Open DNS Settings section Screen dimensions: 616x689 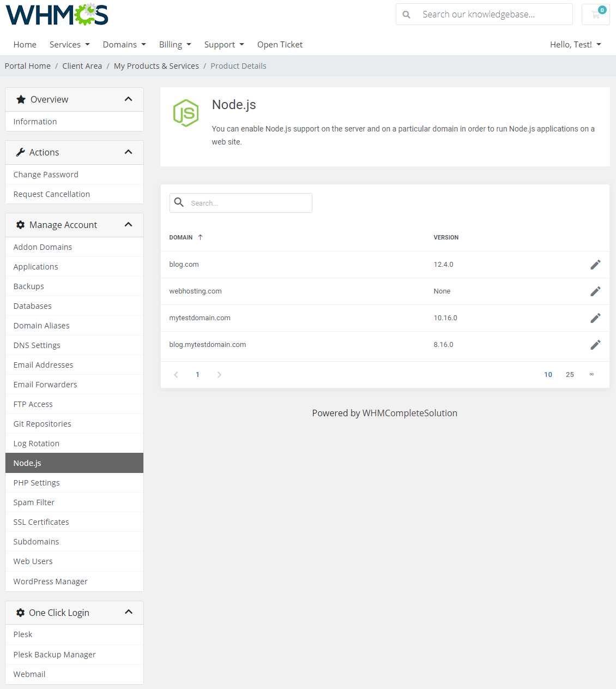(74, 345)
